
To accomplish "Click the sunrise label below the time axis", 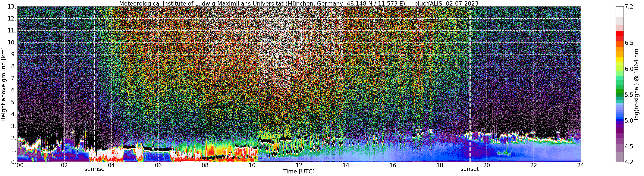I will (94, 169).
